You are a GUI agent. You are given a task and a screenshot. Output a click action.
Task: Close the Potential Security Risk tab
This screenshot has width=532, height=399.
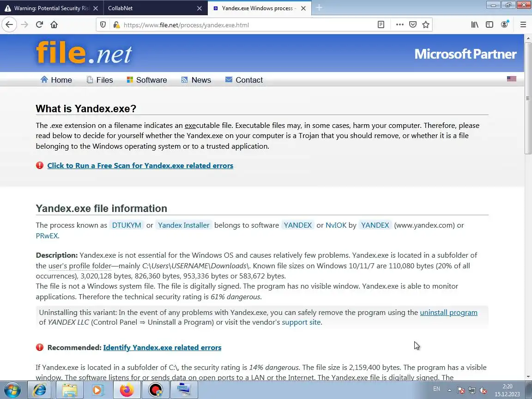tap(96, 8)
